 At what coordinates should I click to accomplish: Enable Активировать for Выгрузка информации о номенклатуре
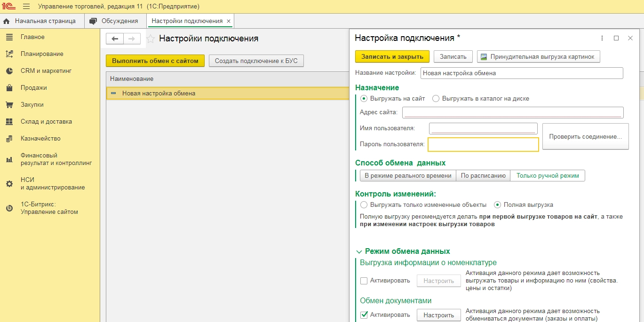(364, 281)
